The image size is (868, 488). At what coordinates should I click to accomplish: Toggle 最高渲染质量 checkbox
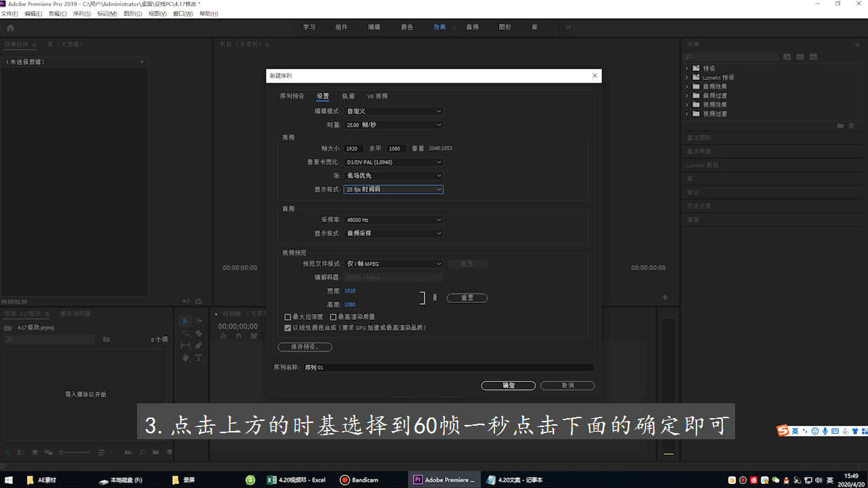click(333, 317)
